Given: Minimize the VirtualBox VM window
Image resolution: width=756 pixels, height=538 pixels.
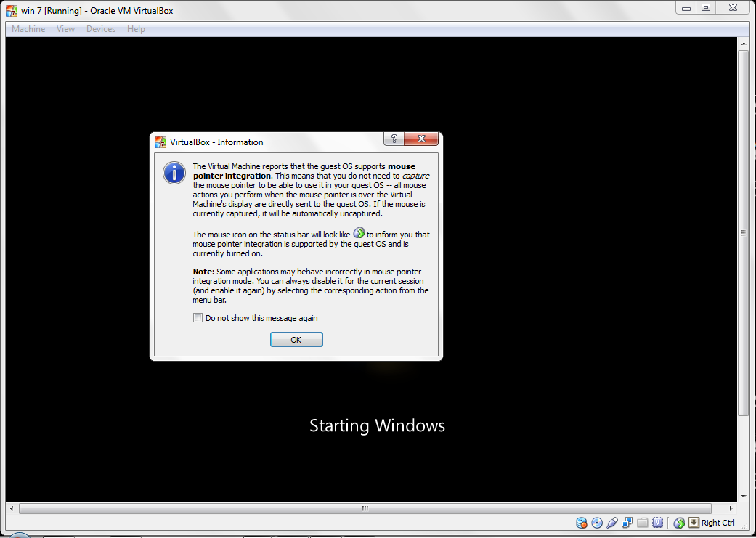Looking at the screenshot, I should click(686, 8).
